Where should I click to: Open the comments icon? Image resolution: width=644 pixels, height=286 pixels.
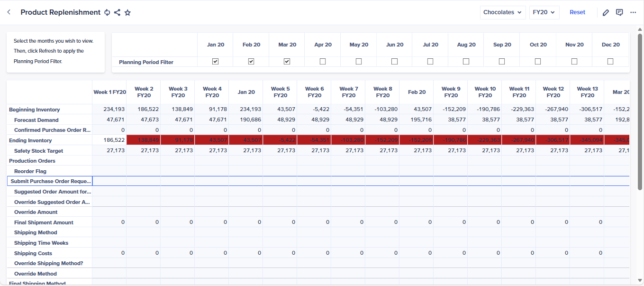coord(619,12)
